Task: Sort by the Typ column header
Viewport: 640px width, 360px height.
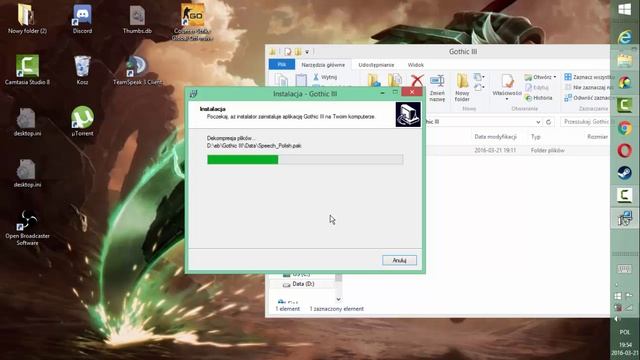Action: click(x=536, y=137)
